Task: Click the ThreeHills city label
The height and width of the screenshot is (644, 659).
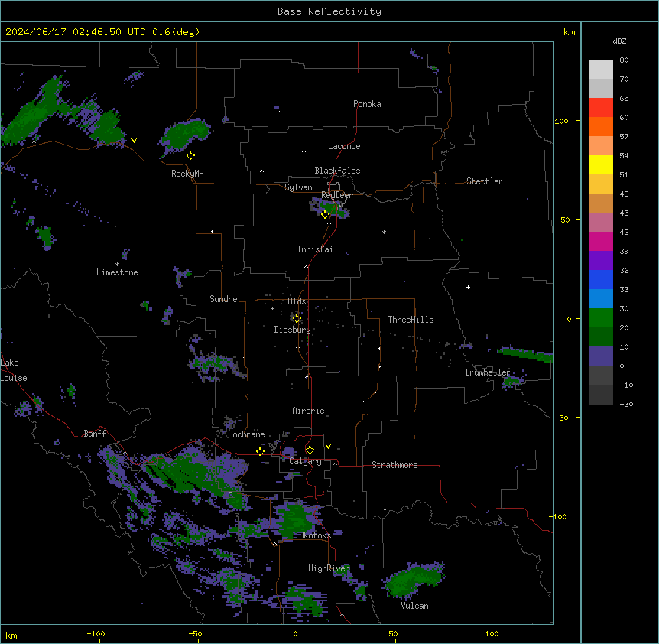Action: pos(411,320)
